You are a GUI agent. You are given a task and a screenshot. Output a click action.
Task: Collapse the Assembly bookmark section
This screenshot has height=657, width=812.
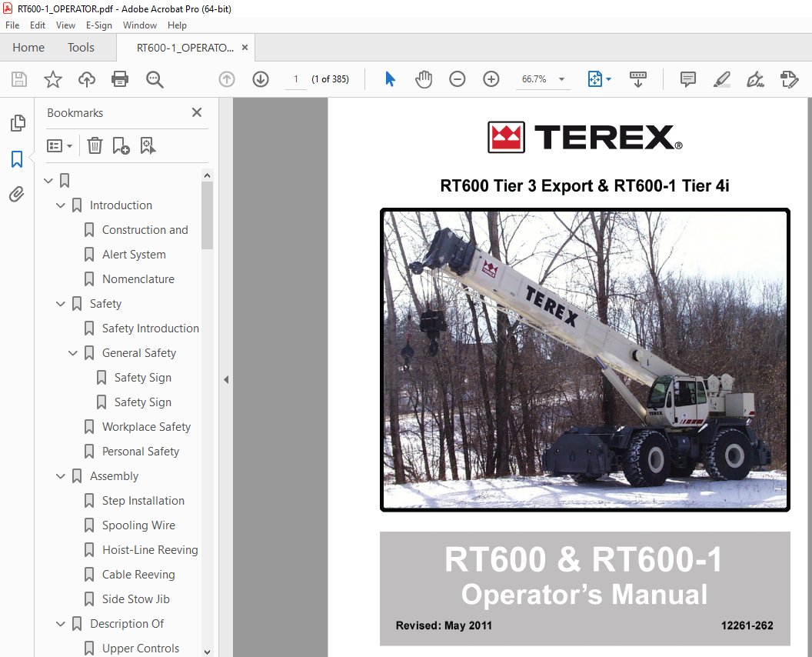click(x=61, y=476)
